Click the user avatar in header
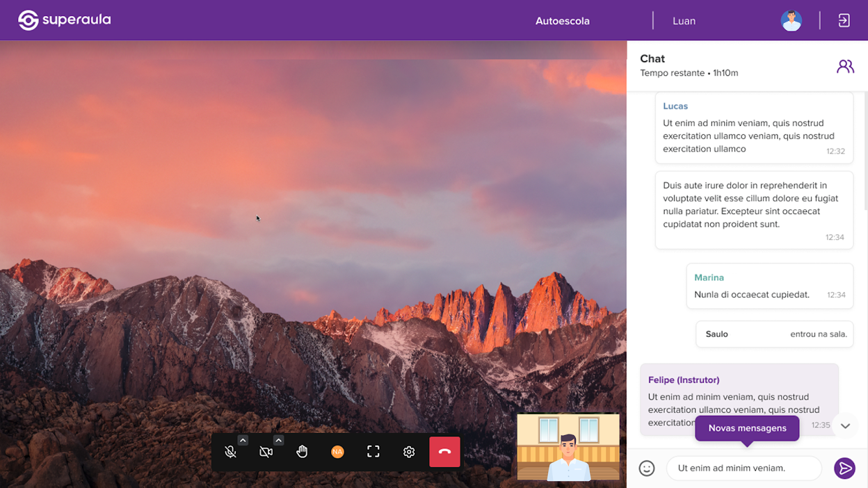The height and width of the screenshot is (488, 868). 791,21
